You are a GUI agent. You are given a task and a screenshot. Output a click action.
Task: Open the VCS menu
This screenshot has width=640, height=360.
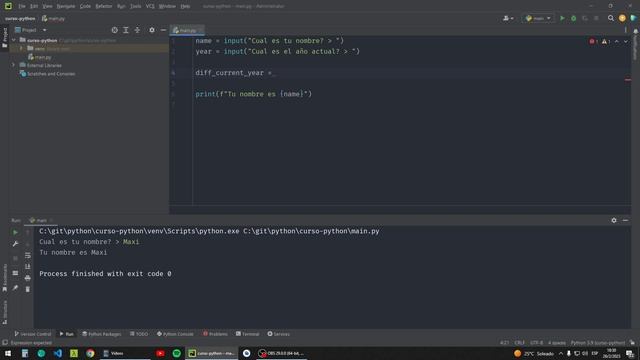pyautogui.click(x=150, y=6)
